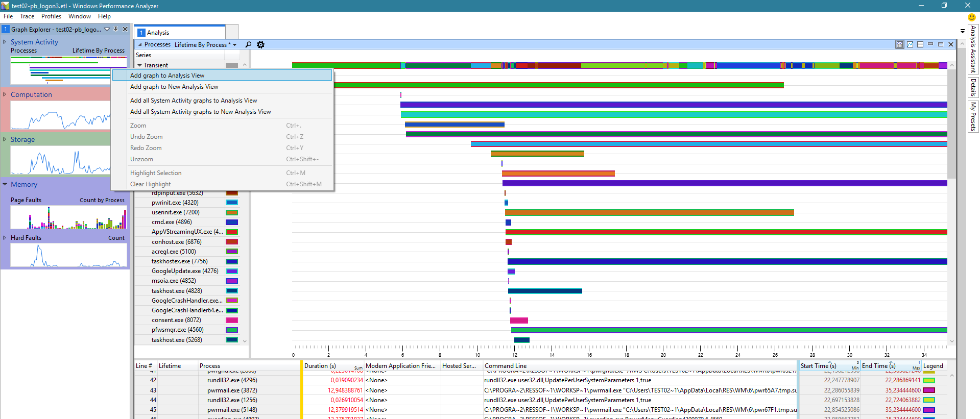Screen dimensions: 980x419
Task: Open the Profiles menu
Action: pyautogui.click(x=51, y=16)
